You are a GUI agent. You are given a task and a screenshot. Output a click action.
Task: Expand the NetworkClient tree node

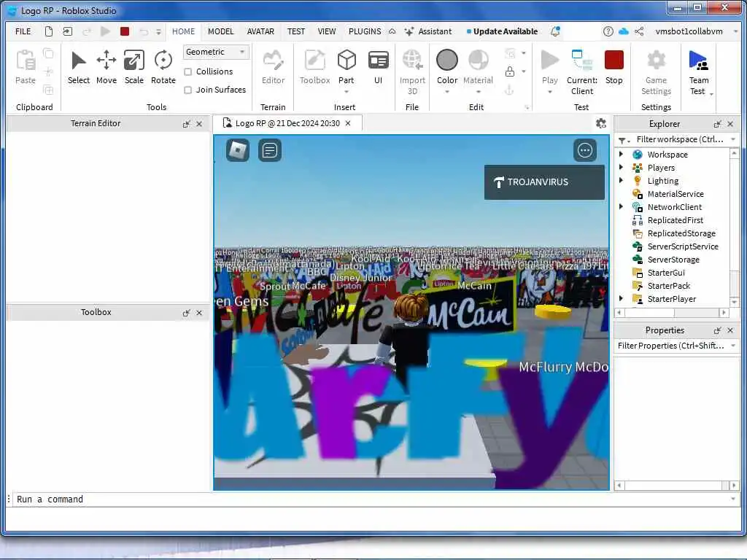621,206
